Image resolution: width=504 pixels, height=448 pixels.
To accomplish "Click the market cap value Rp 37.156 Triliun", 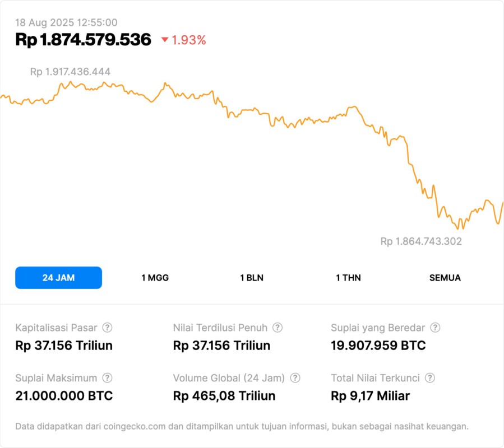I will tap(64, 346).
